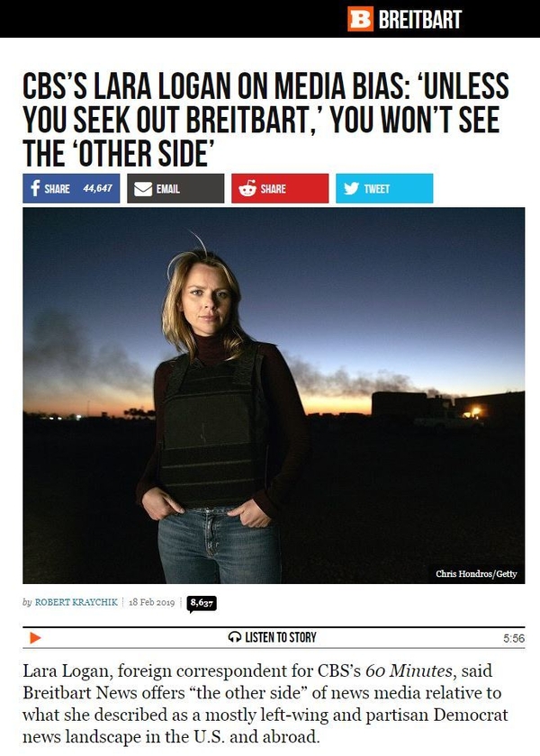This screenshot has height=756, width=540.
Task: Click the Reddit alien icon
Action: click(x=247, y=188)
